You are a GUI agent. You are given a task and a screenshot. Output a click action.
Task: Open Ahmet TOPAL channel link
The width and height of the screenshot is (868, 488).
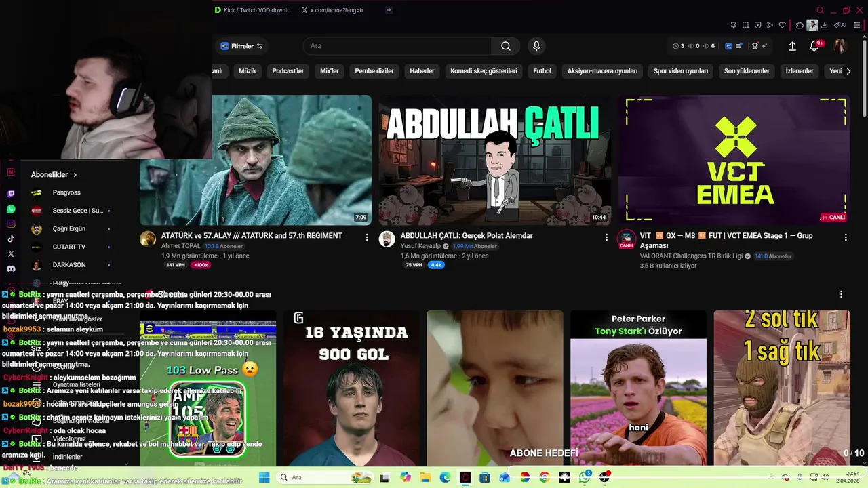point(181,246)
